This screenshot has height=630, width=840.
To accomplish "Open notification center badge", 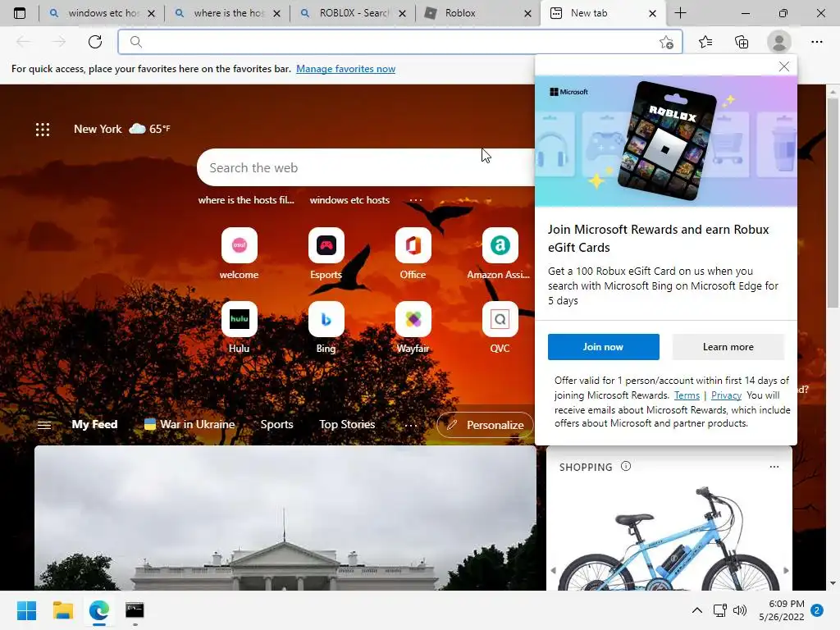I will tap(817, 610).
